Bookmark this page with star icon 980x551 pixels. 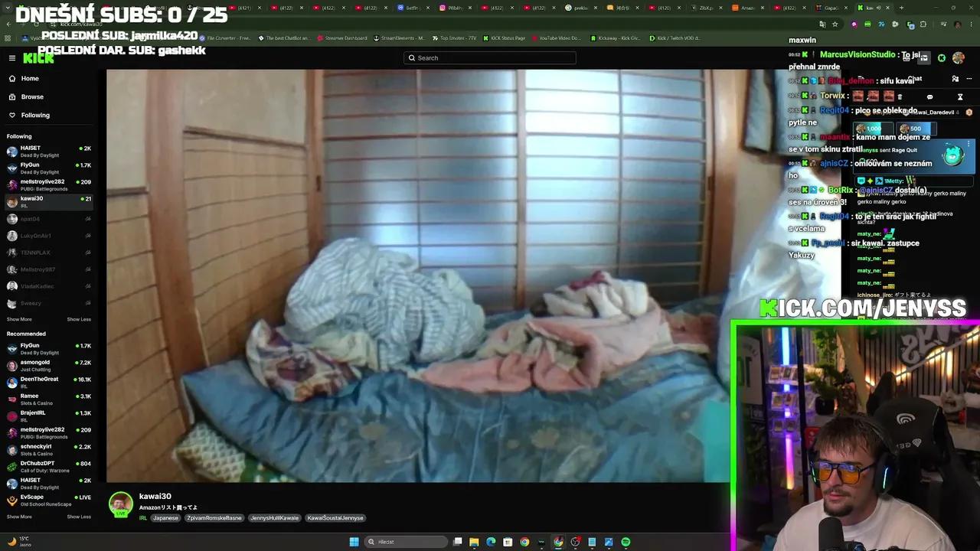click(x=837, y=24)
